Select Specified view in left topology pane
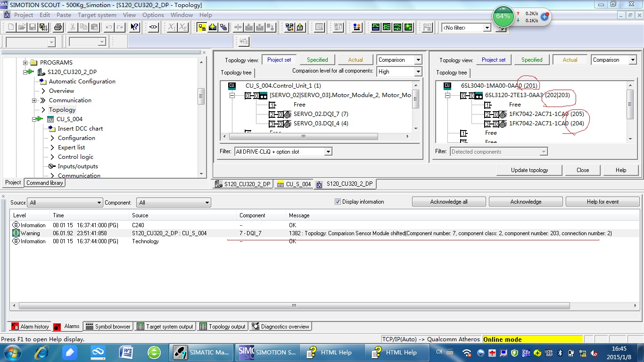 317,60
